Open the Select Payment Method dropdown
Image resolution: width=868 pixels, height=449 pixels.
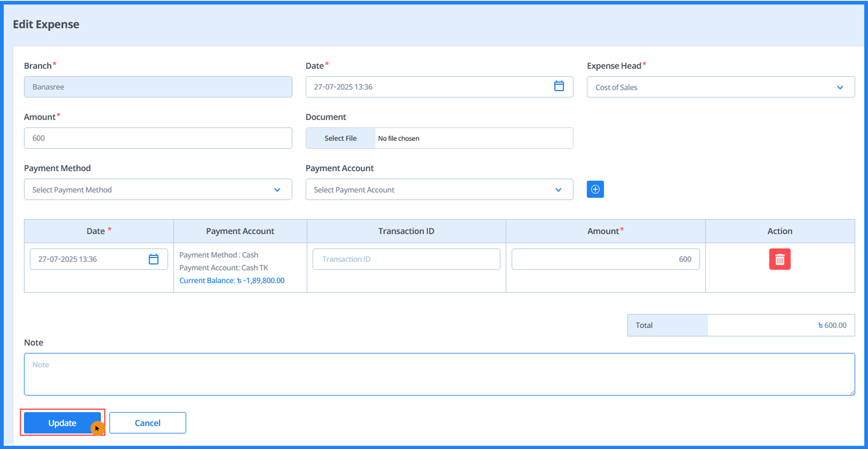coord(158,189)
